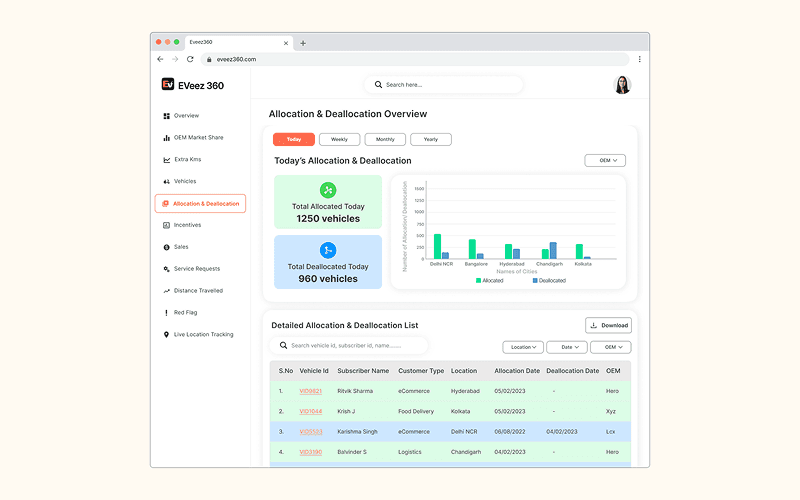Click the Service Requests gear icon

point(166,269)
